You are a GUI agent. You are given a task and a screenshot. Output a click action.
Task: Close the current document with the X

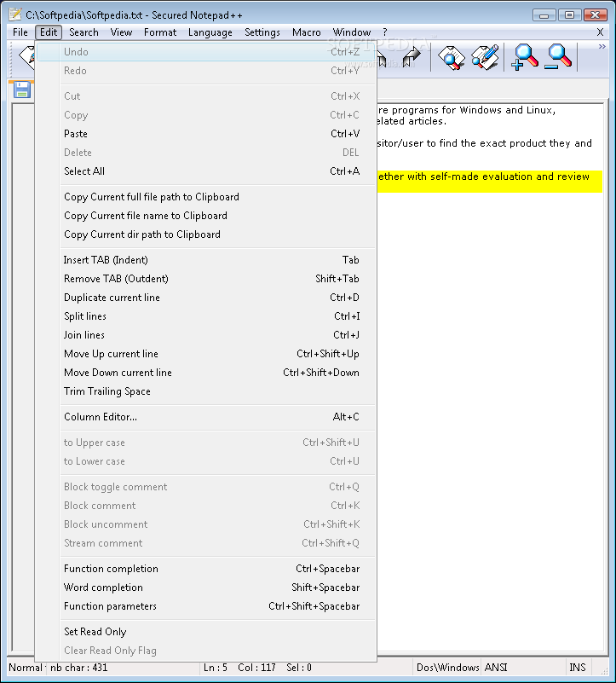pyautogui.click(x=600, y=32)
